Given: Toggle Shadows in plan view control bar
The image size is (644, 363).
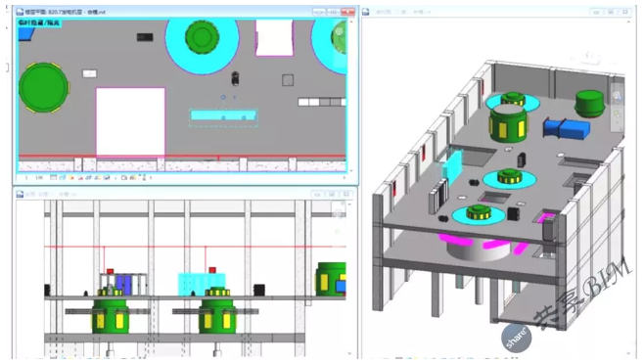Looking at the screenshot, I should (80, 177).
